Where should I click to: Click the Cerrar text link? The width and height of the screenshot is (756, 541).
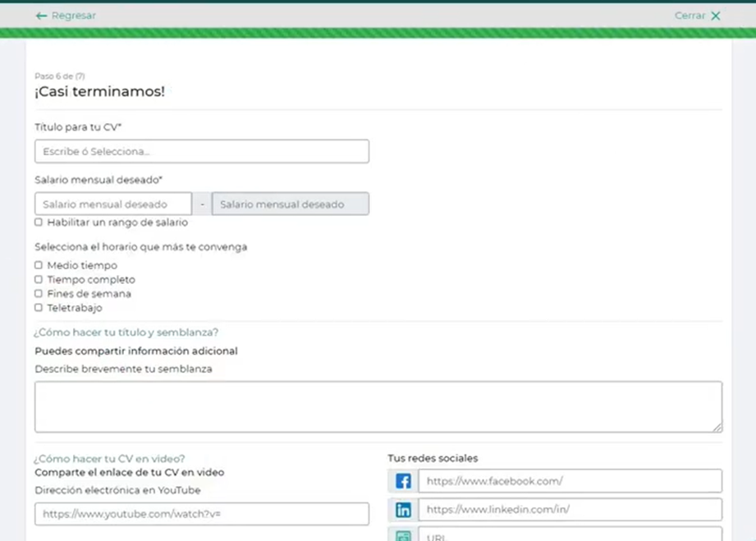690,16
